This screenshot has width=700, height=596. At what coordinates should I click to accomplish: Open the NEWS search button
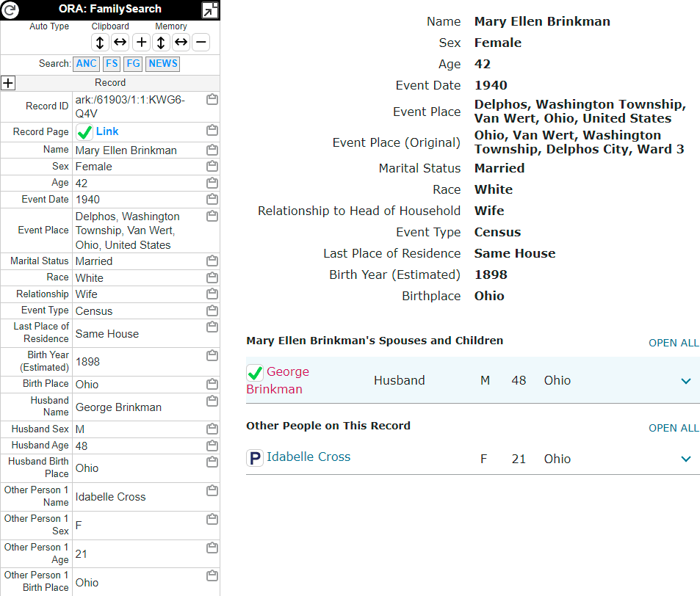pos(163,64)
